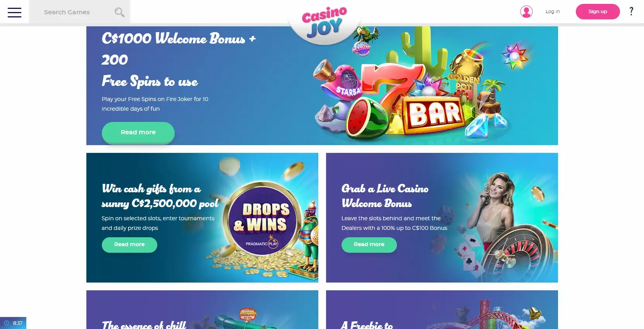
Task: Open the A Freebie to promotion card
Action: 442,310
